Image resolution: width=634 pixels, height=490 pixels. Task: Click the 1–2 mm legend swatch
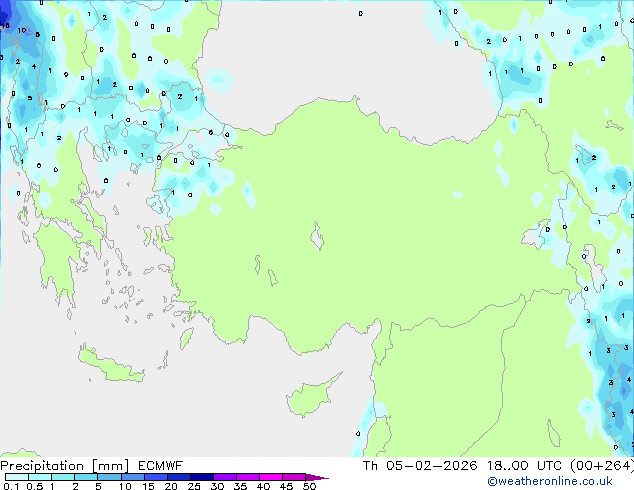pyautogui.click(x=63, y=477)
